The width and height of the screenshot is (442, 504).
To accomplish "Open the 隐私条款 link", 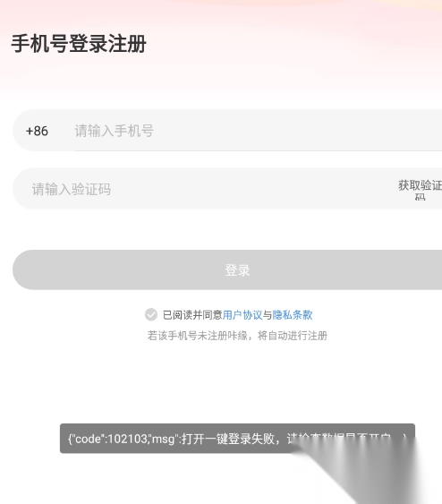I will point(293,315).
